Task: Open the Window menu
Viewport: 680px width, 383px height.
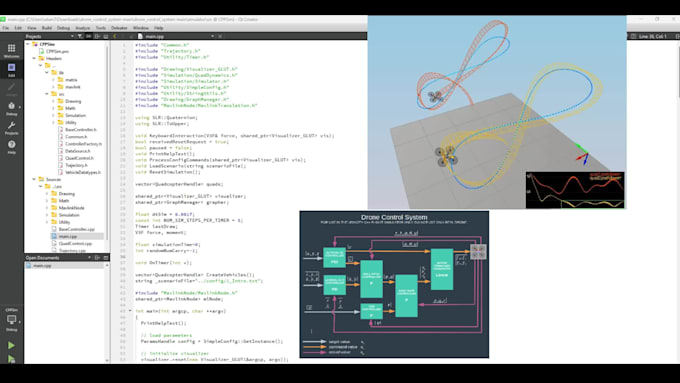Action: pos(141,28)
